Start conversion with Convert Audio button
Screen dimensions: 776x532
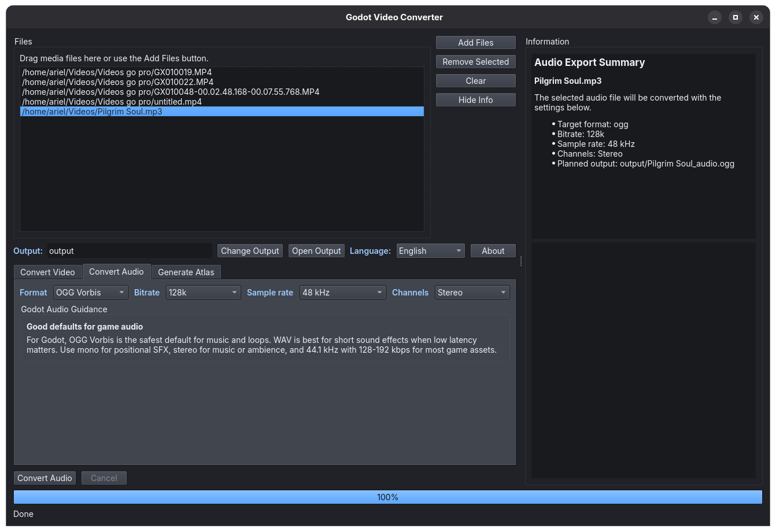click(45, 478)
